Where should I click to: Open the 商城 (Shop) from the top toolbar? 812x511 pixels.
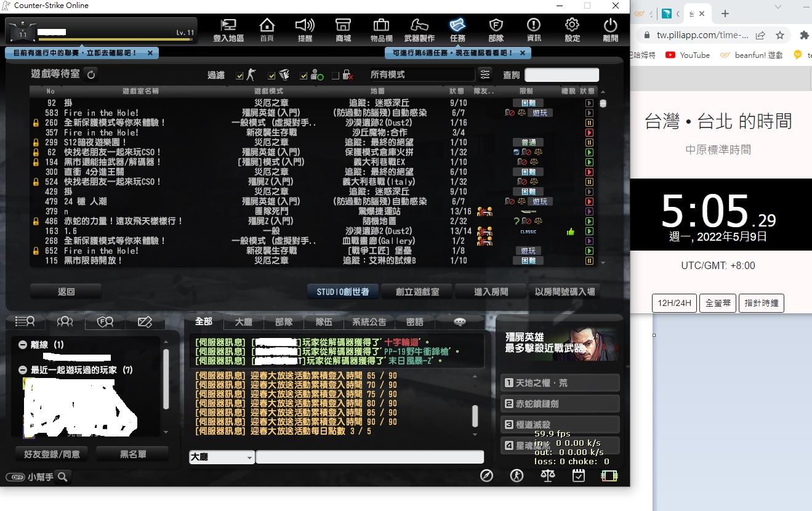(x=343, y=29)
